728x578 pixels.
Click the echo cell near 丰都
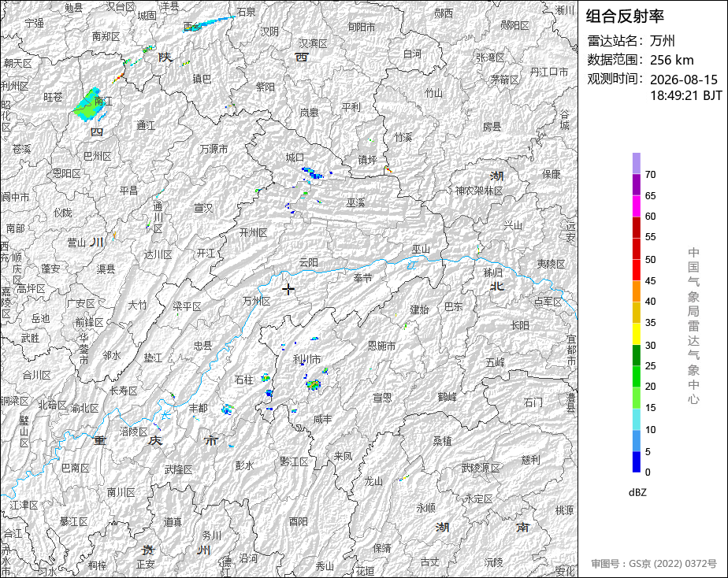click(227, 409)
